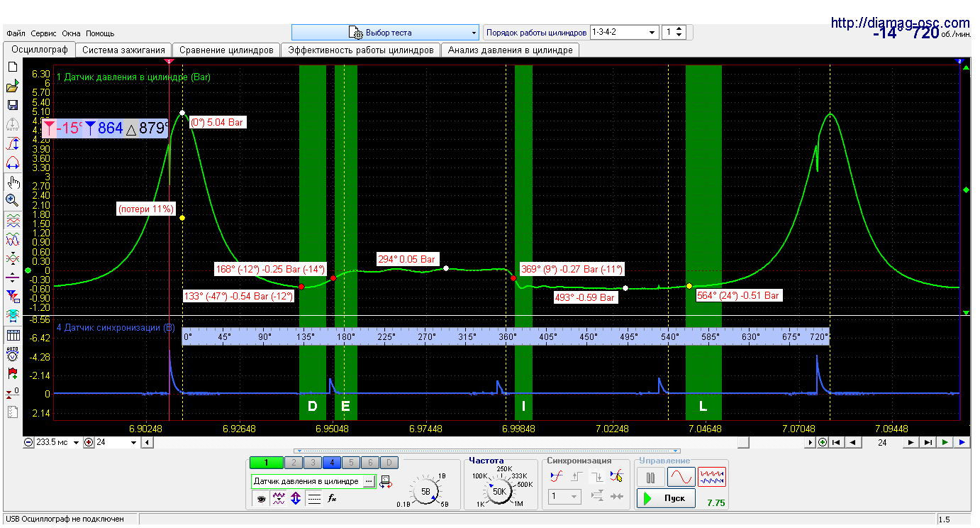Open the synchronization channel 1 dropdown

coord(565,497)
